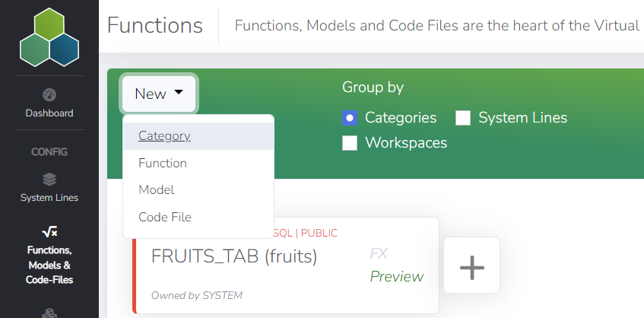
Task: Click the Functions page heading
Action: coord(155,26)
